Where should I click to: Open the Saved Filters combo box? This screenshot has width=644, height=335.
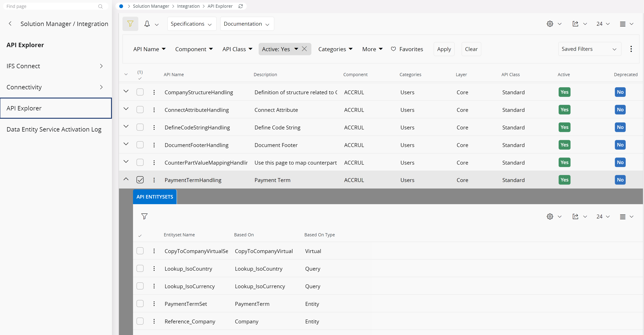589,49
